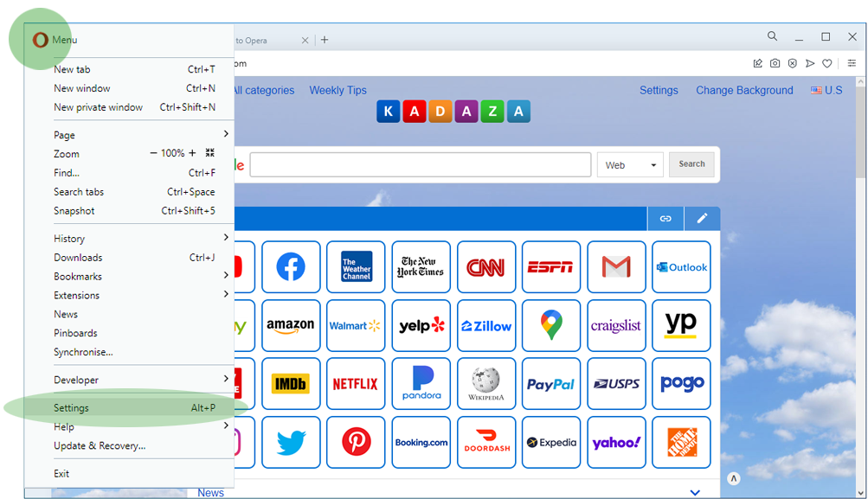Viewport: 868px width, 499px height.
Task: Click the heart bookmark icon in address bar
Action: tap(827, 63)
